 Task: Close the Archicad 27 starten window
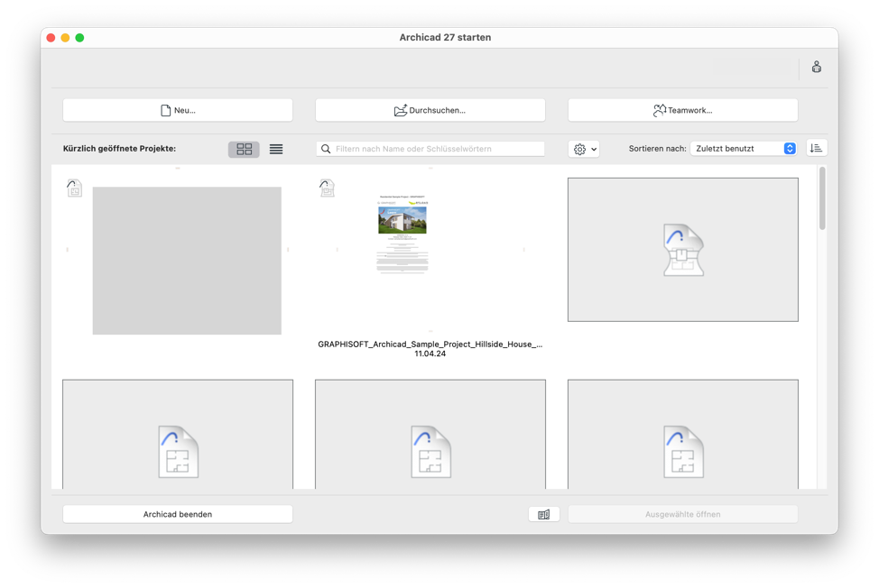click(x=51, y=38)
